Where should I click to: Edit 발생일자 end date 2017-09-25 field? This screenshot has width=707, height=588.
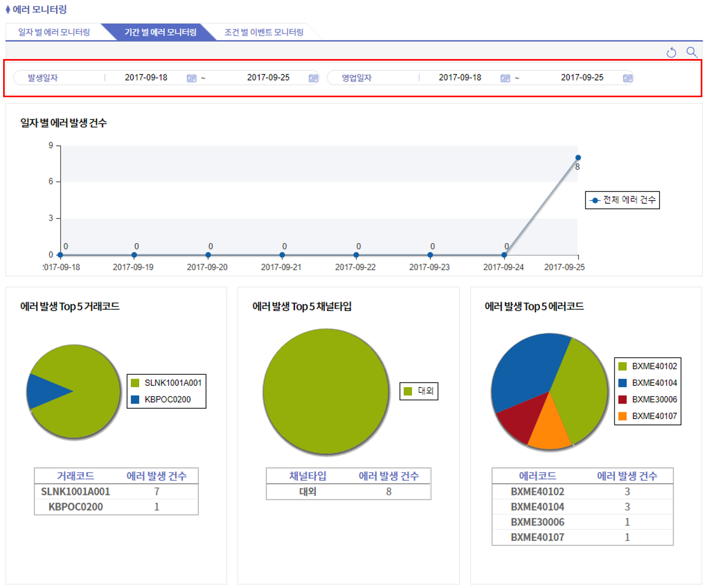click(268, 77)
